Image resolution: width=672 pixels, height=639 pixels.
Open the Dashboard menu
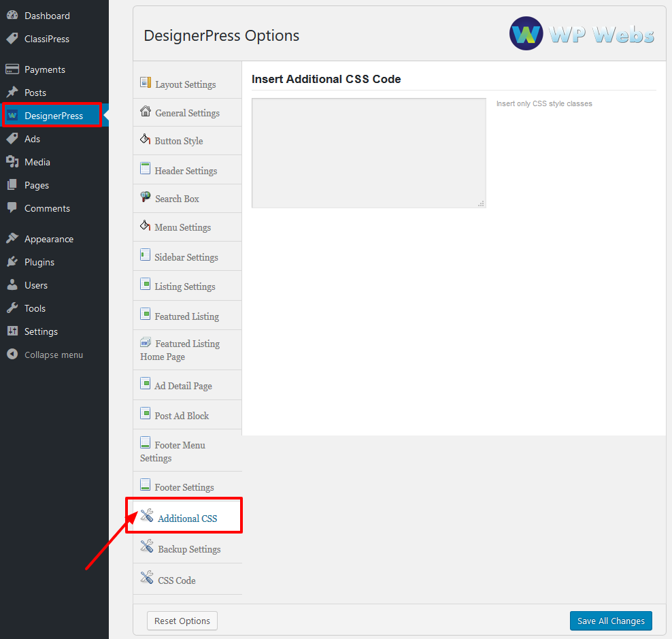[x=54, y=16]
